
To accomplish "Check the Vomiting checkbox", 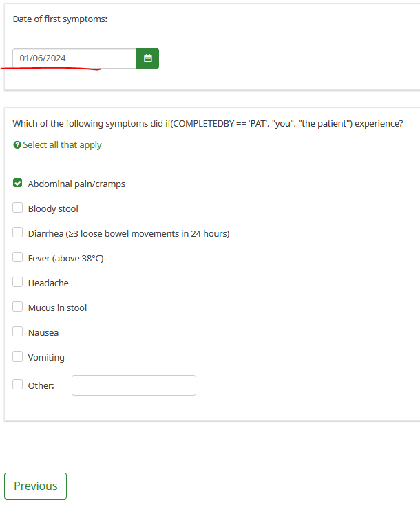I will pos(18,357).
